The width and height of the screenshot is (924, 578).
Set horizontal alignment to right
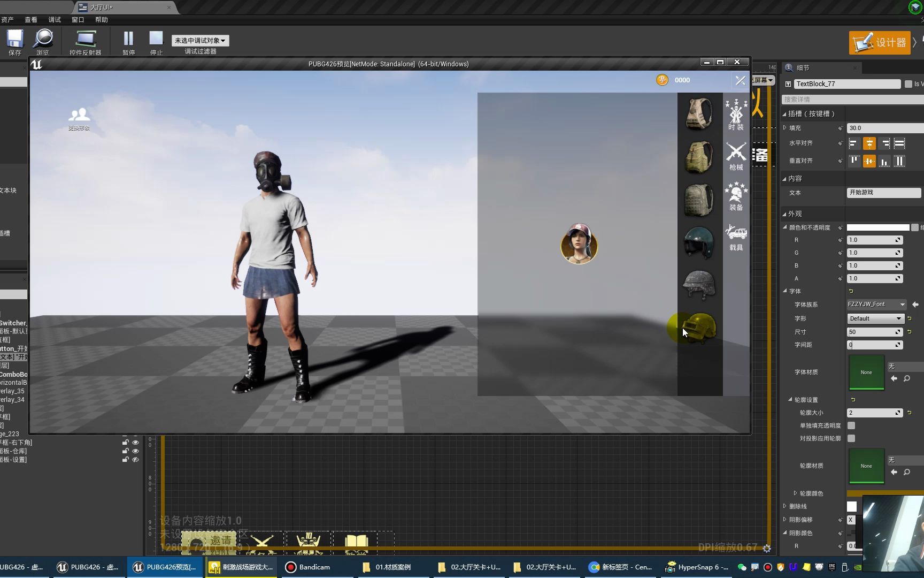click(885, 143)
